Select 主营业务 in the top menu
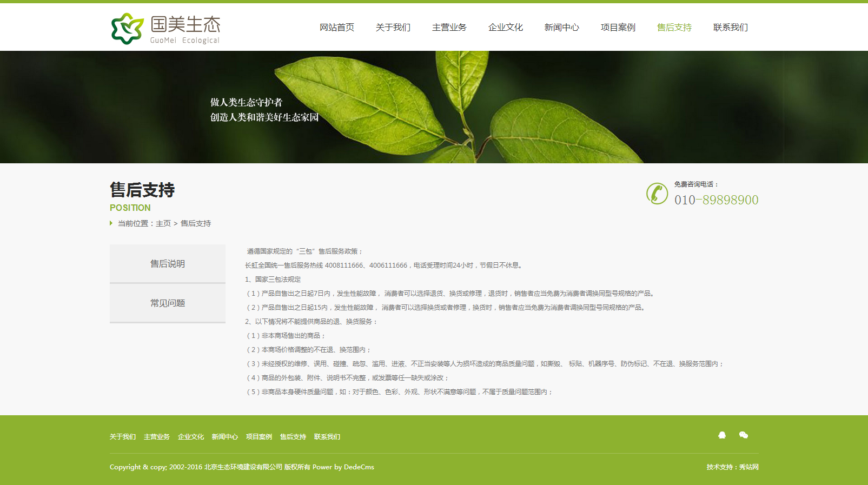The height and width of the screenshot is (485, 868). 449,28
